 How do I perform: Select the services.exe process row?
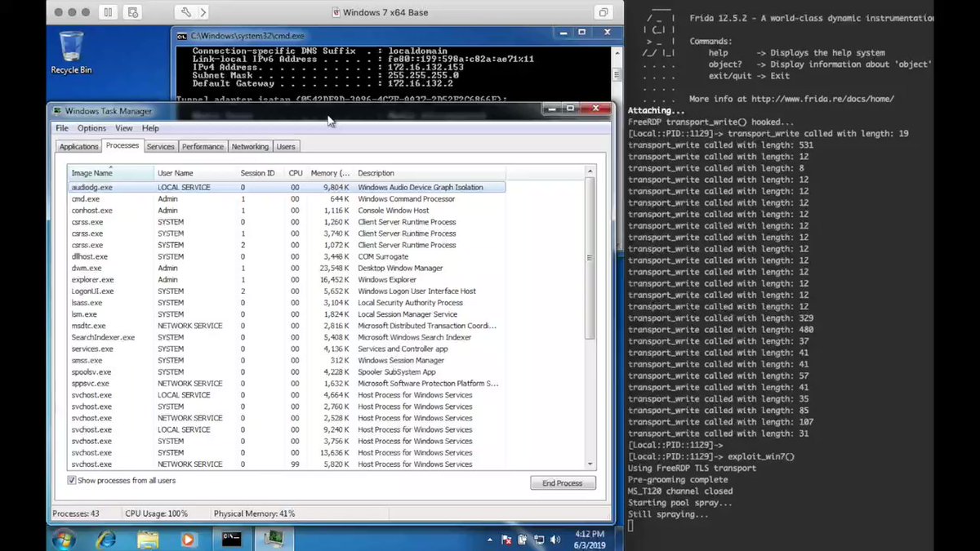click(287, 349)
